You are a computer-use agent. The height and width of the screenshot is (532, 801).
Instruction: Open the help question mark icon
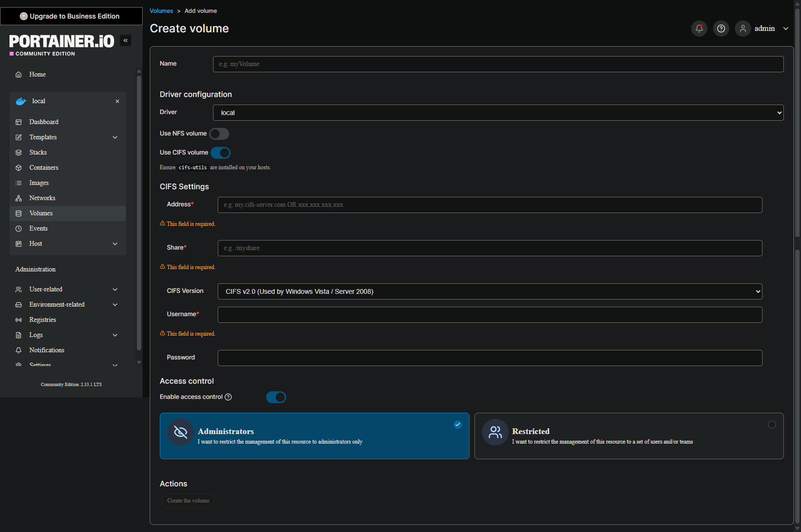pos(721,29)
